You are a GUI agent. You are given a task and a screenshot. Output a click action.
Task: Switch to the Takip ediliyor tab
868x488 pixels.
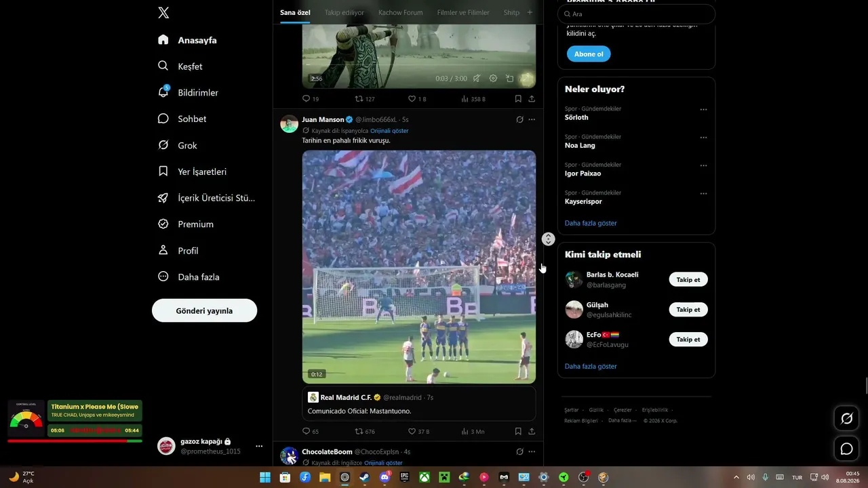[x=344, y=12]
